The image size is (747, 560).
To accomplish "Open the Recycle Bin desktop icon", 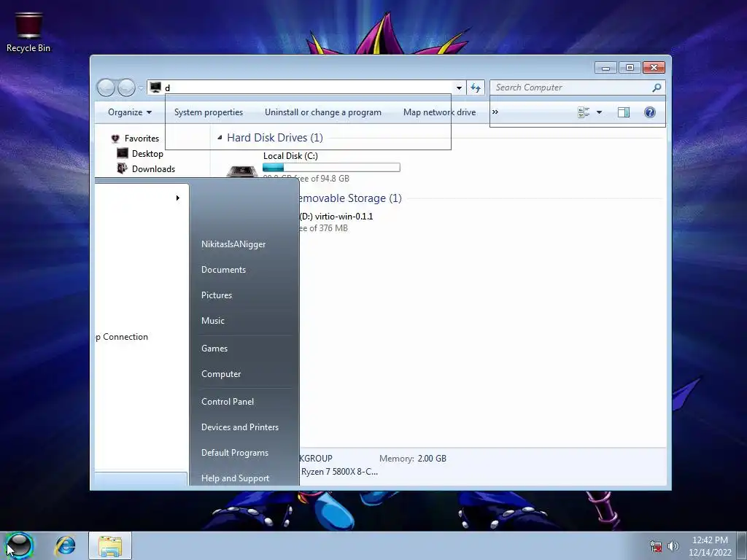I will (x=28, y=31).
